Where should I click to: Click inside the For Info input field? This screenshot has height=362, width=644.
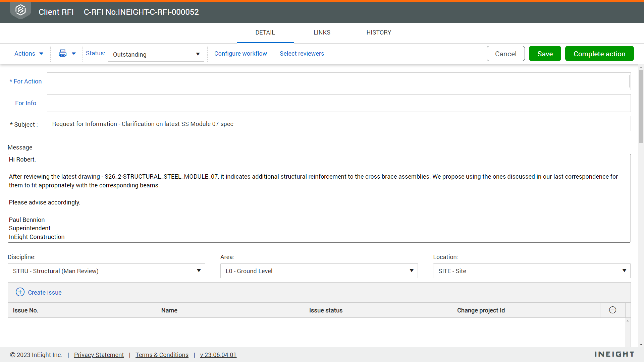(x=339, y=103)
